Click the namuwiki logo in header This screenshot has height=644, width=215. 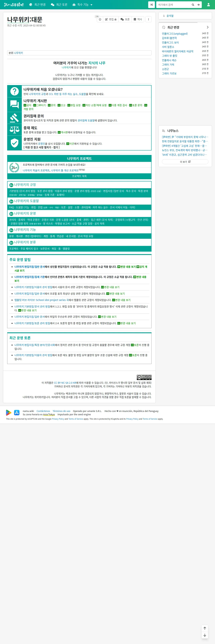[x=14, y=5]
